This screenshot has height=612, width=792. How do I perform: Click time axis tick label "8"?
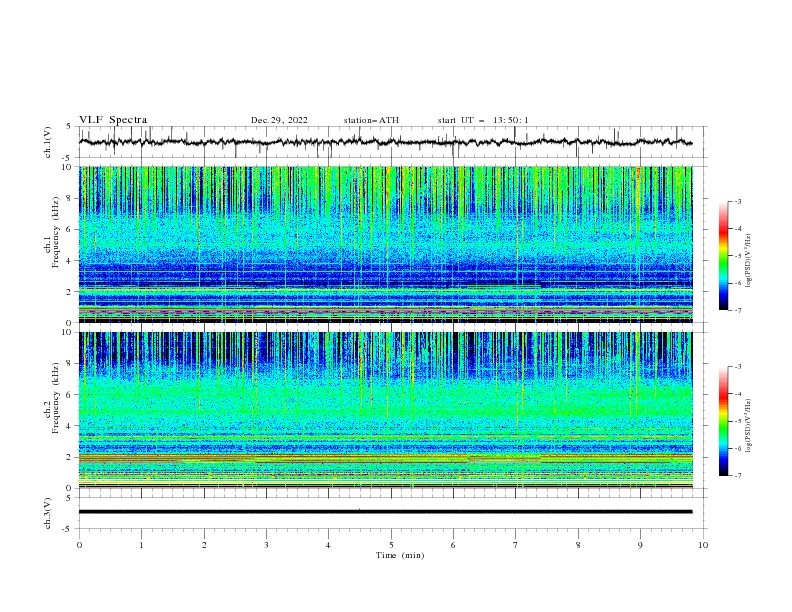pyautogui.click(x=578, y=545)
